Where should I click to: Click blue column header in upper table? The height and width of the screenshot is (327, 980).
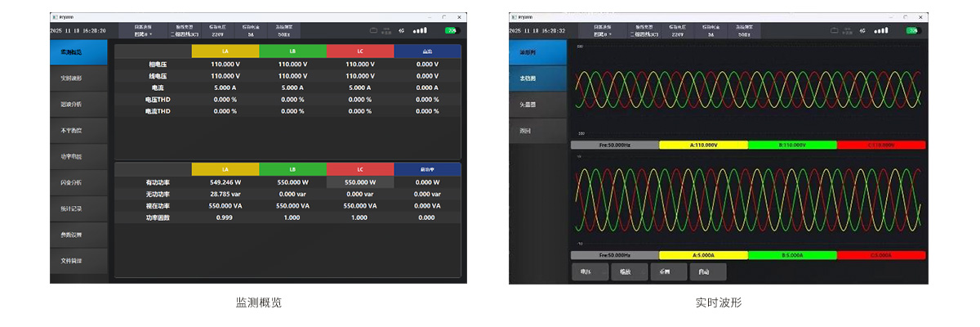pos(427,51)
